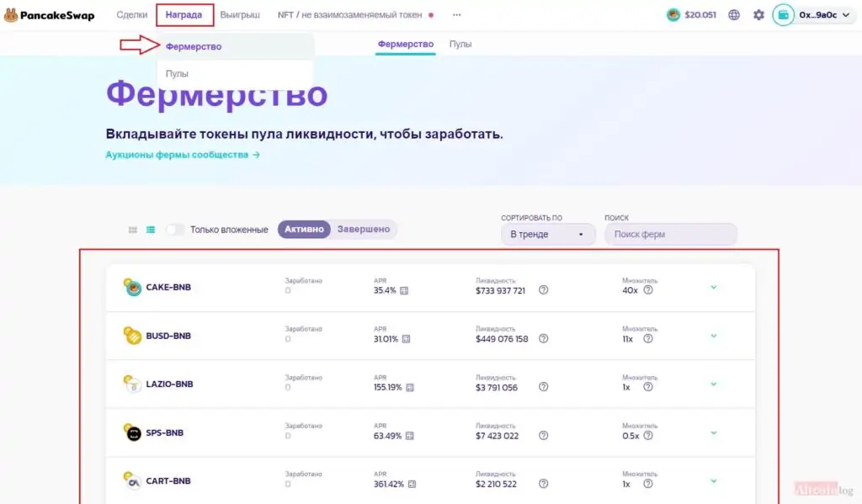Expand the CAKE-BNB farm row

coord(714,288)
